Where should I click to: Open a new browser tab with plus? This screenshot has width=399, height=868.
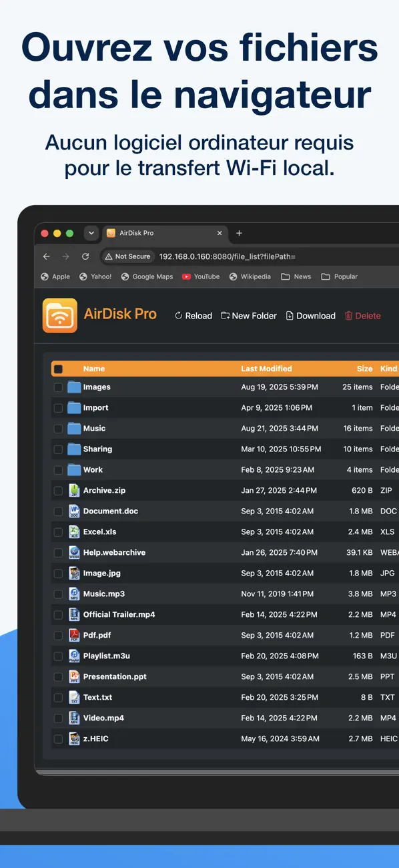coord(240,233)
